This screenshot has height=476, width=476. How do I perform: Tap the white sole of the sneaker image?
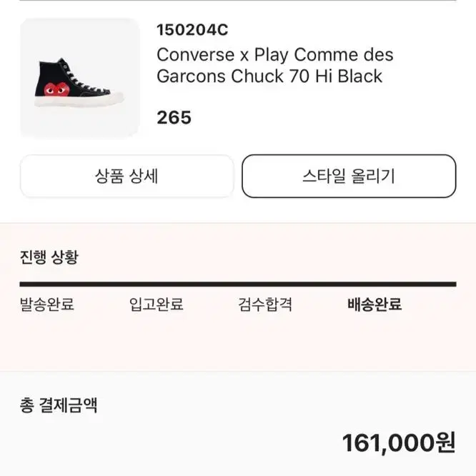[x=79, y=100]
